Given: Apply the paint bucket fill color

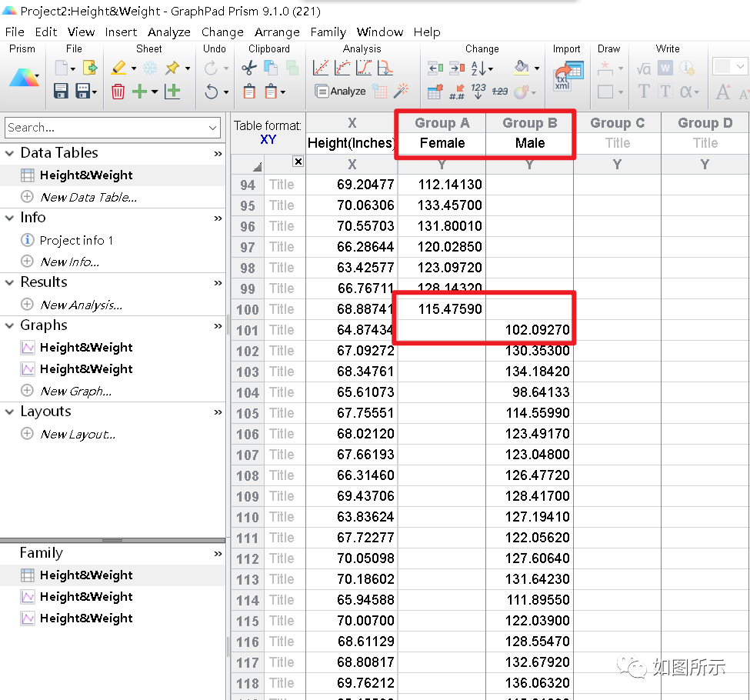Looking at the screenshot, I should [x=522, y=68].
